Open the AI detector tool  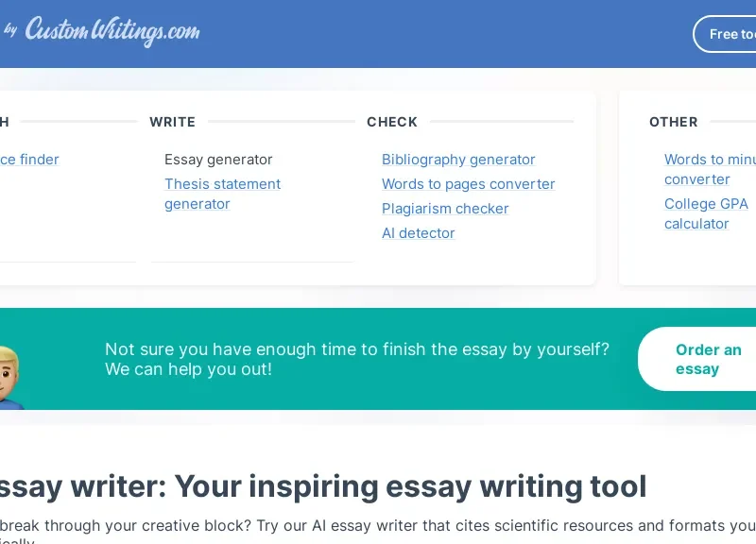click(x=418, y=233)
